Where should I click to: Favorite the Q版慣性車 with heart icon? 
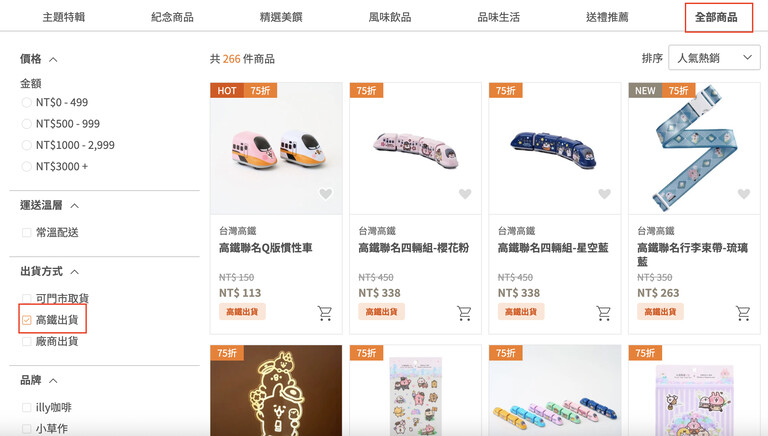click(x=326, y=194)
